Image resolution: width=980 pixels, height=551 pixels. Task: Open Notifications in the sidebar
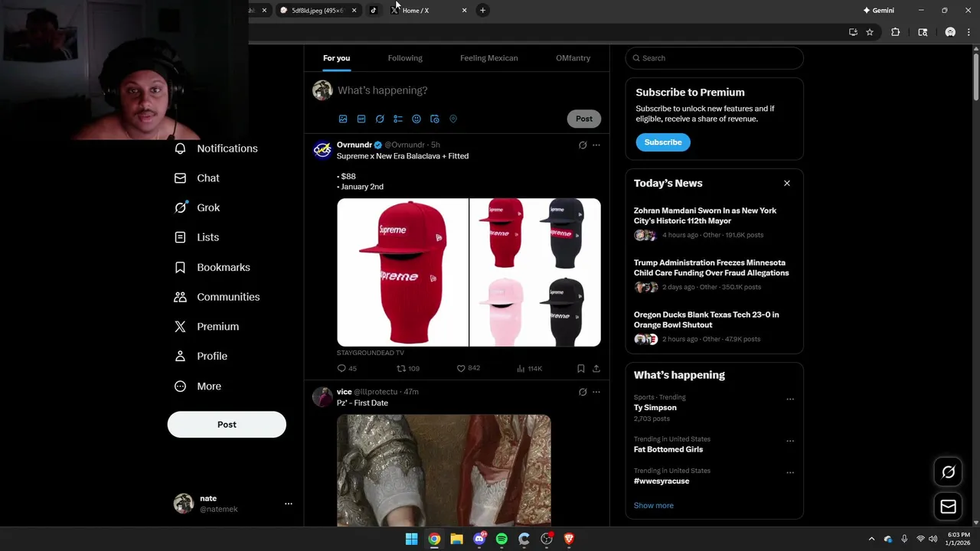(x=217, y=148)
